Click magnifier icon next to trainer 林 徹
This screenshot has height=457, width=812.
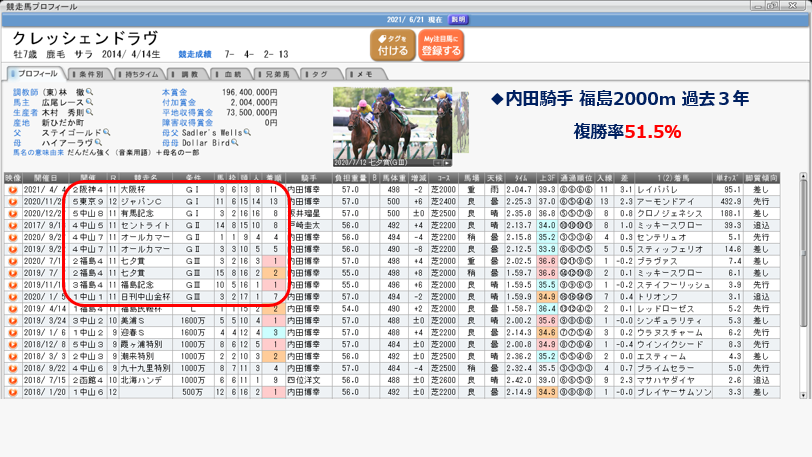(x=90, y=93)
